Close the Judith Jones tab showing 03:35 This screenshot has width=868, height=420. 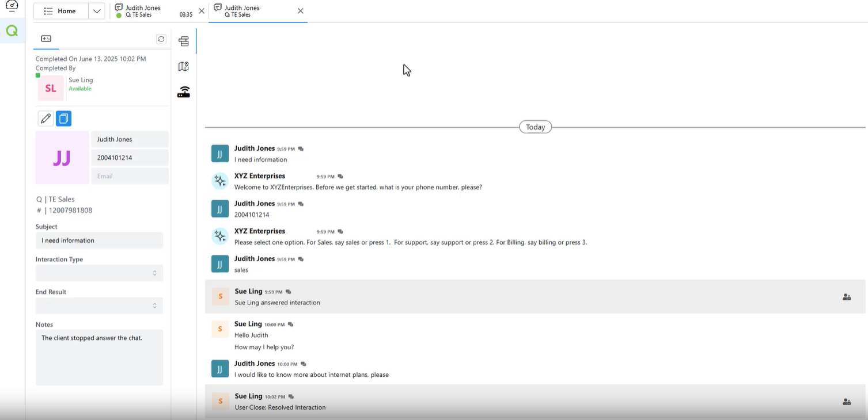coord(201,11)
